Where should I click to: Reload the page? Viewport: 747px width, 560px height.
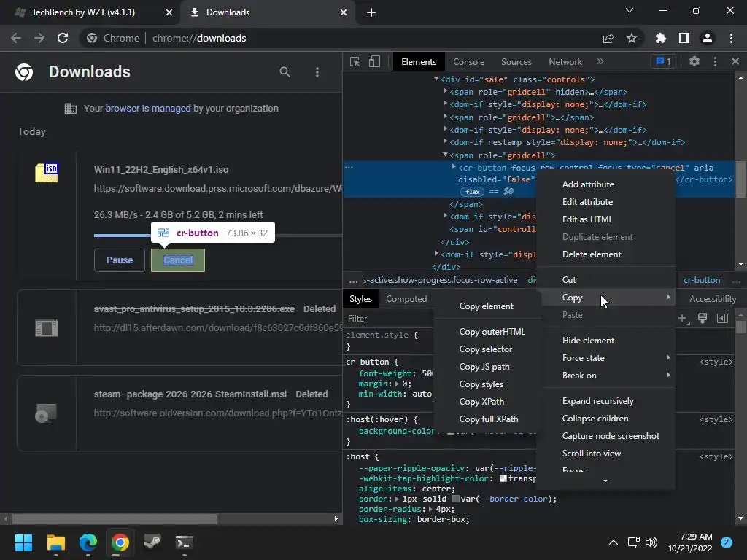tap(63, 38)
